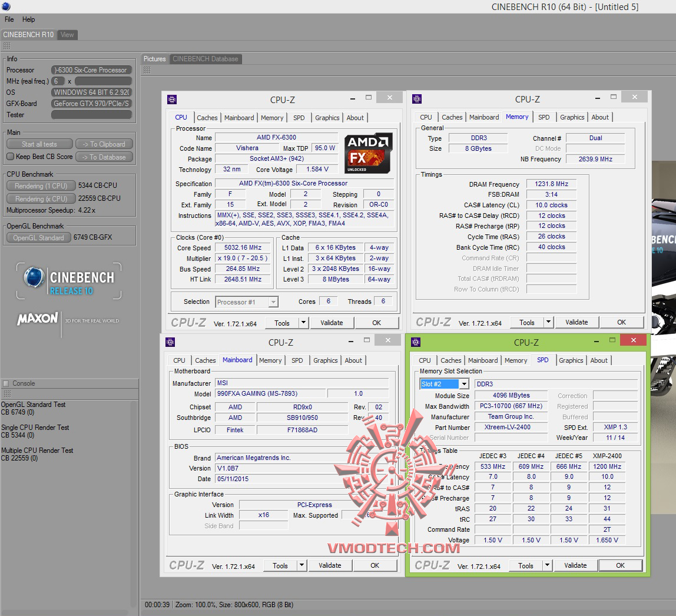Click the GFX-Board field value

point(91,104)
